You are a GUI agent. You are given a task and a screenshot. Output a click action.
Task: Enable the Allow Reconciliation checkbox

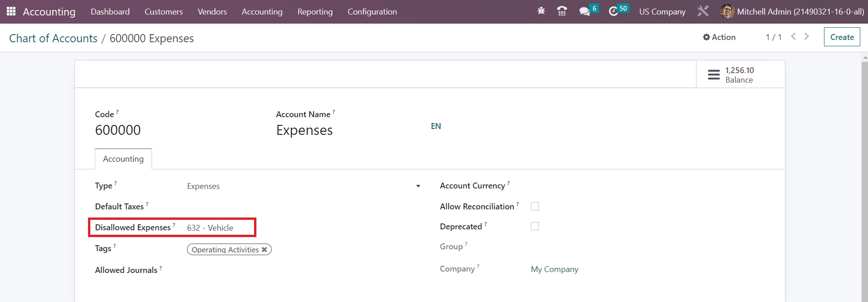(535, 206)
